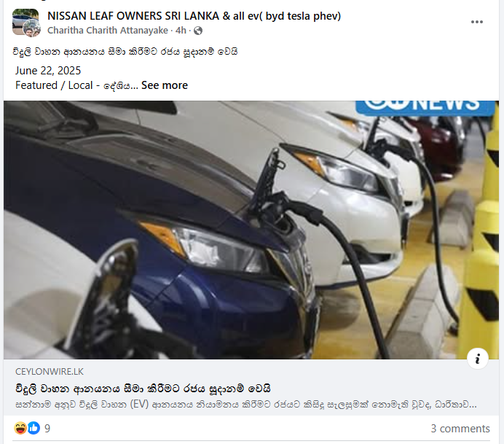Click the Haha reaction emoji icon
The width and height of the screenshot is (504, 444).
(x=20, y=428)
